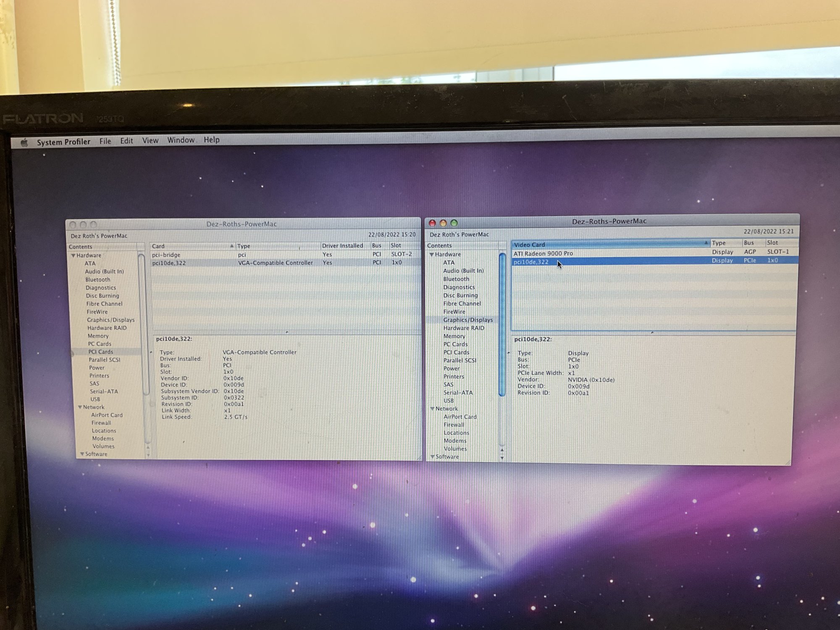Viewport: 840px width, 630px height.
Task: Select Modems in left window
Action: (x=103, y=438)
